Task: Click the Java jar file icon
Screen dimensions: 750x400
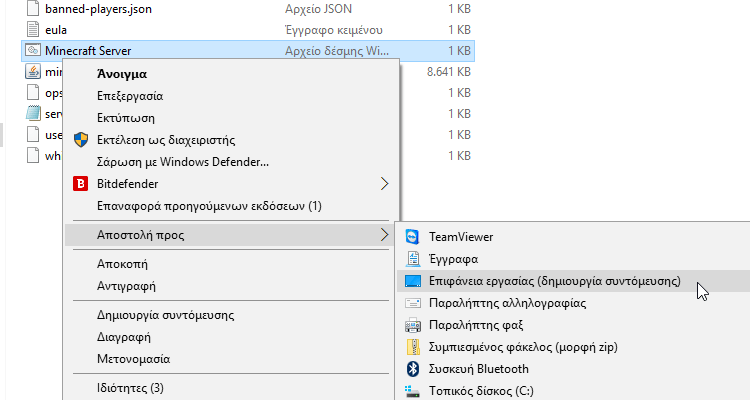Action: [x=33, y=72]
